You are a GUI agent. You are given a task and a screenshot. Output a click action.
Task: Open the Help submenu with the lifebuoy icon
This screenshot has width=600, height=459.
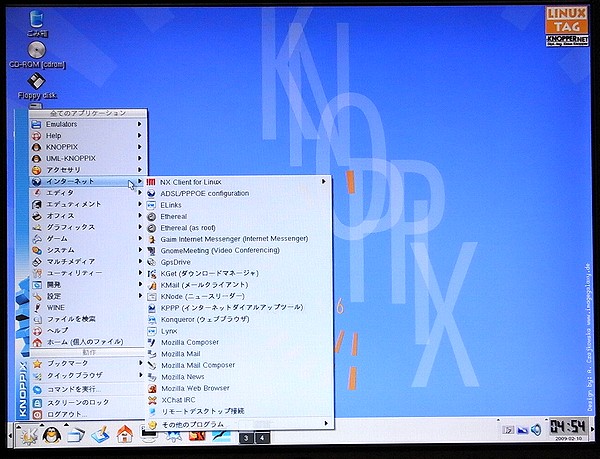tap(88, 136)
